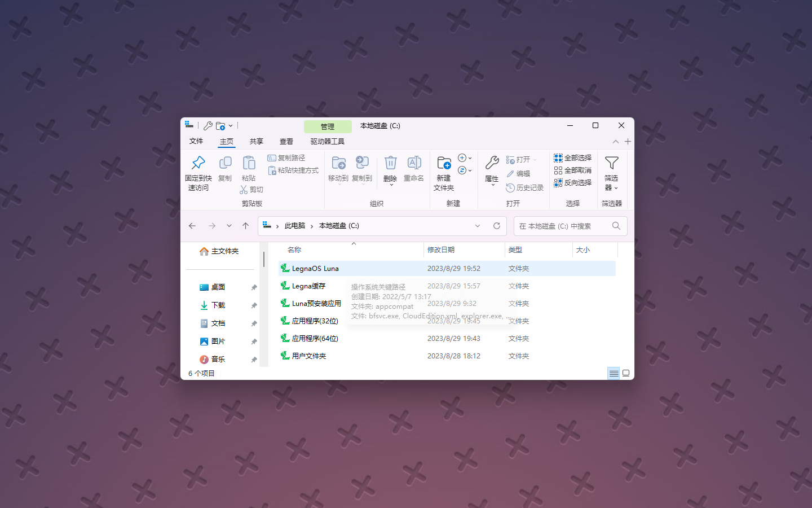The width and height of the screenshot is (812, 508).
Task: Select 复制路径 copy path
Action: (x=286, y=158)
